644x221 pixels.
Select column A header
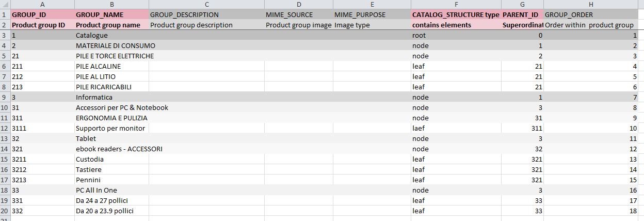click(x=42, y=4)
